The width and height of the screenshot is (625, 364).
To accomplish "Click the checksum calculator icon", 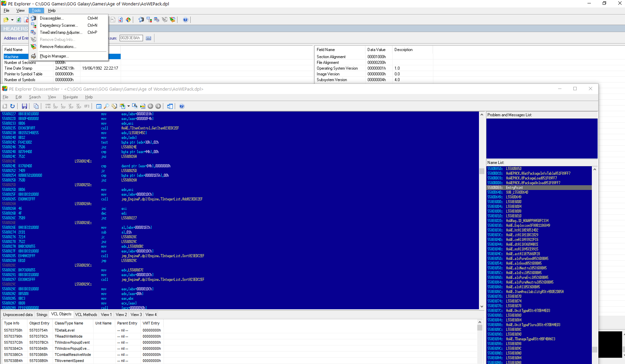I will pyautogui.click(x=148, y=38).
